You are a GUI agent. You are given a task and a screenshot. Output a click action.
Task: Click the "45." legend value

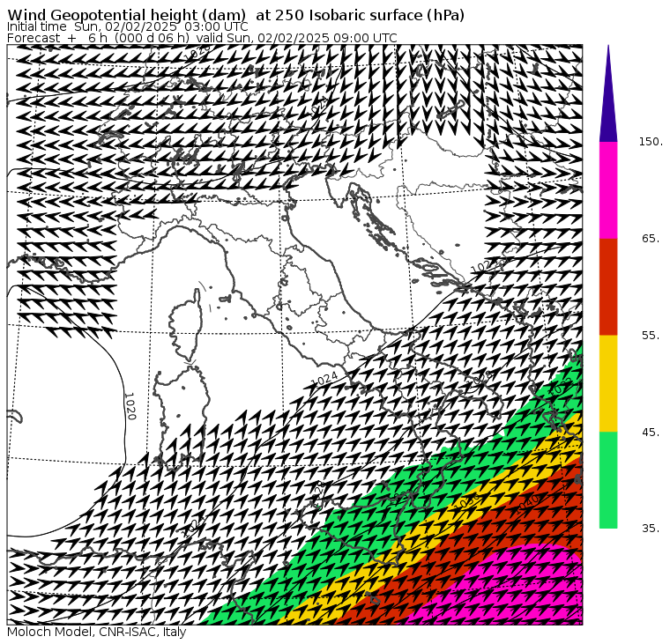pyautogui.click(x=651, y=433)
